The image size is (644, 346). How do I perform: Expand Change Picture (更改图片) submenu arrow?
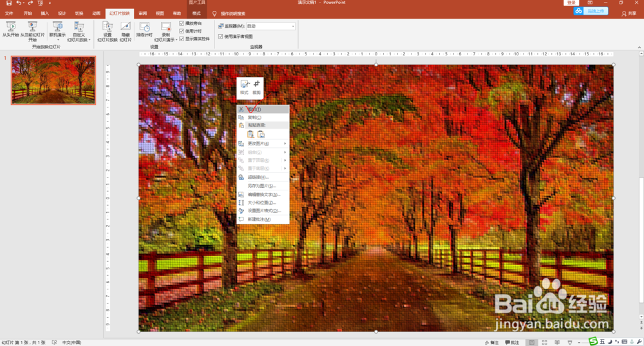[285, 143]
